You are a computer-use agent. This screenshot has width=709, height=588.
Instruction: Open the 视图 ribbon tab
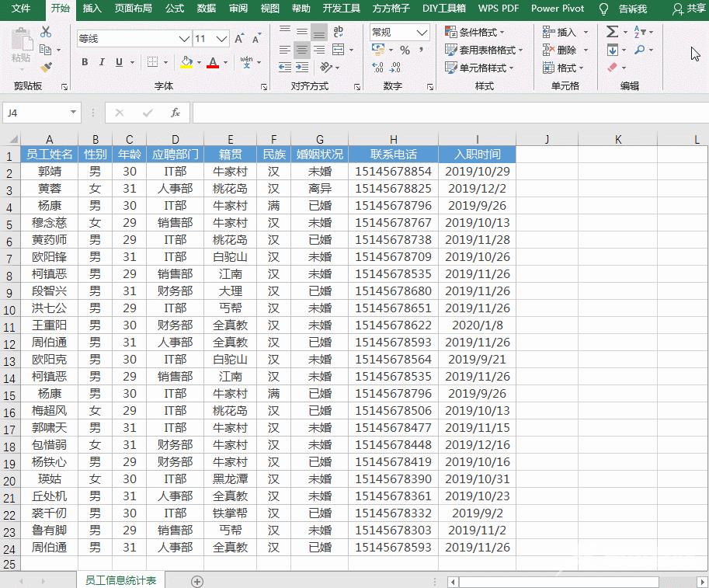pyautogui.click(x=269, y=9)
